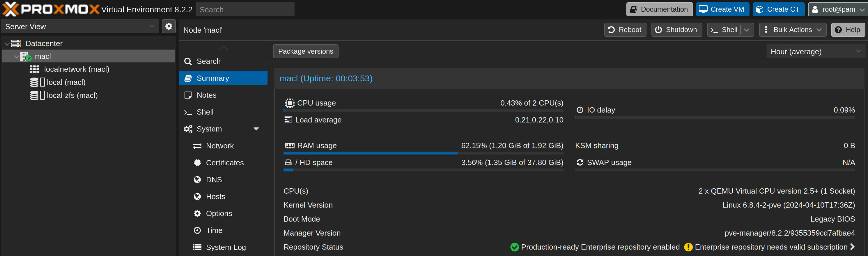Click the Notes sticky-note icon
Screen dimensions: 868x256
[x=188, y=95]
